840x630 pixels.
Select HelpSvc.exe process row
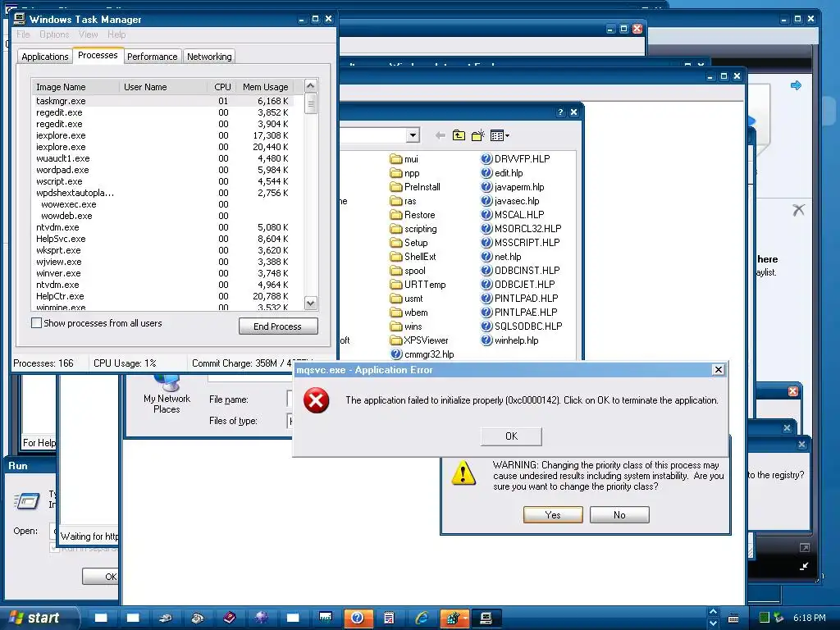(x=163, y=239)
